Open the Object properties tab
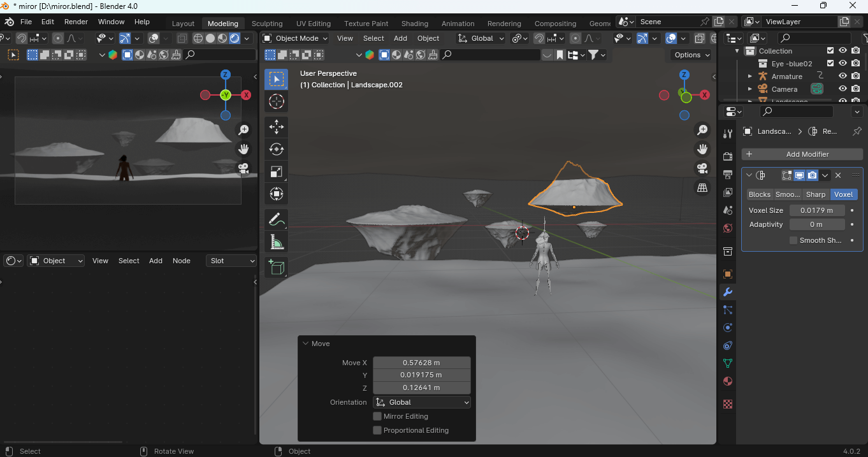The height and width of the screenshot is (457, 868). [728, 274]
